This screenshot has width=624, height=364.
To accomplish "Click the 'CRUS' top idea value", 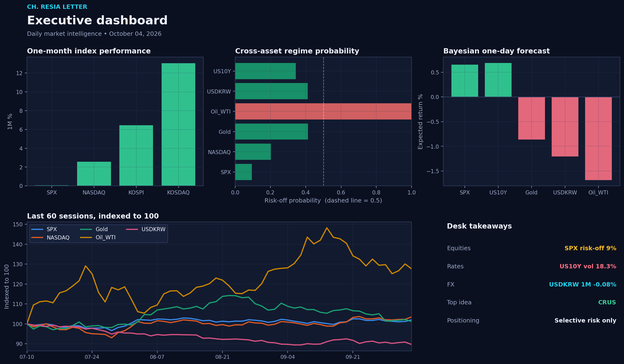I will pyautogui.click(x=607, y=302).
